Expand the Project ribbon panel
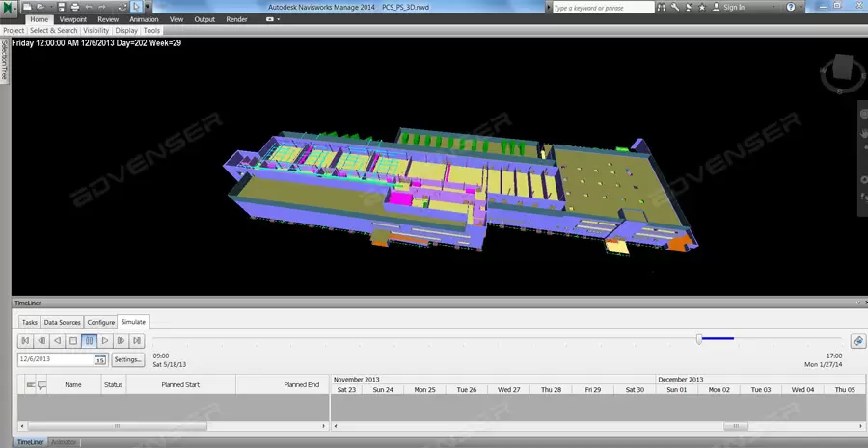The width and height of the screenshot is (868, 448). pyautogui.click(x=14, y=31)
